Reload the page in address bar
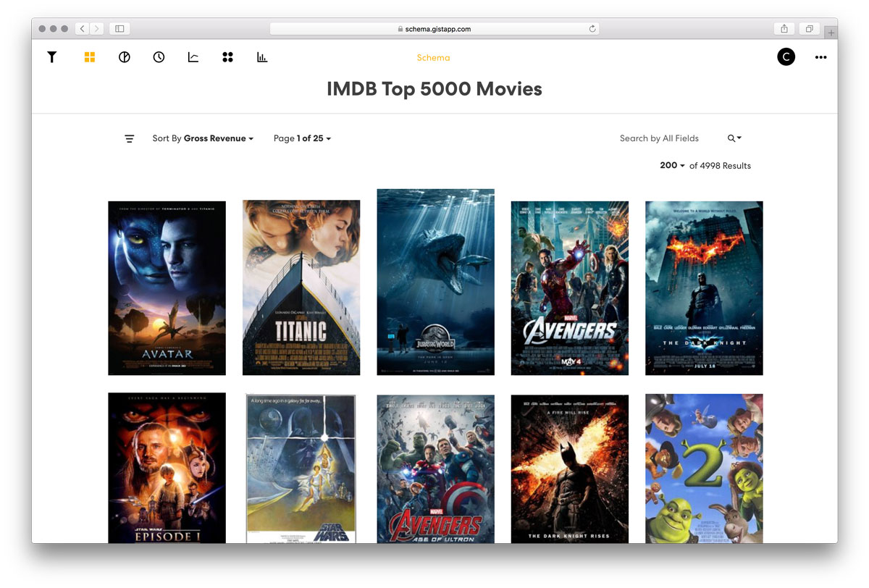Screen dimensions: 869x588 (592, 29)
